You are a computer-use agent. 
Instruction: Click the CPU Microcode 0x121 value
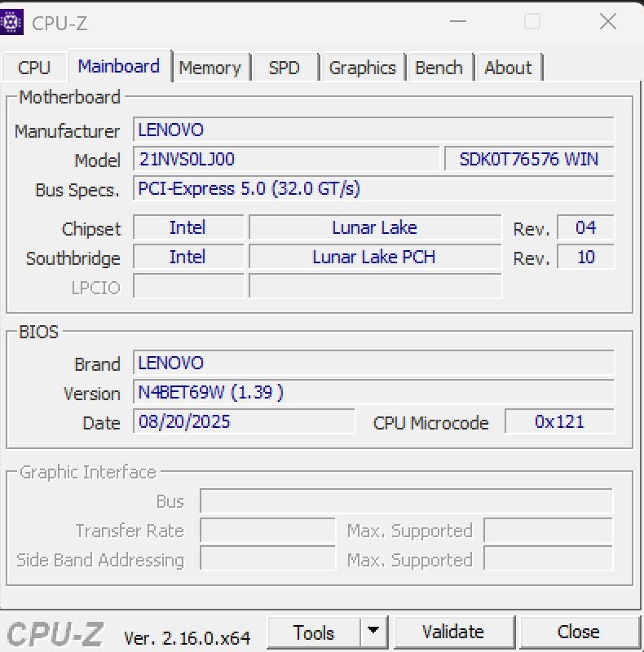coord(559,421)
